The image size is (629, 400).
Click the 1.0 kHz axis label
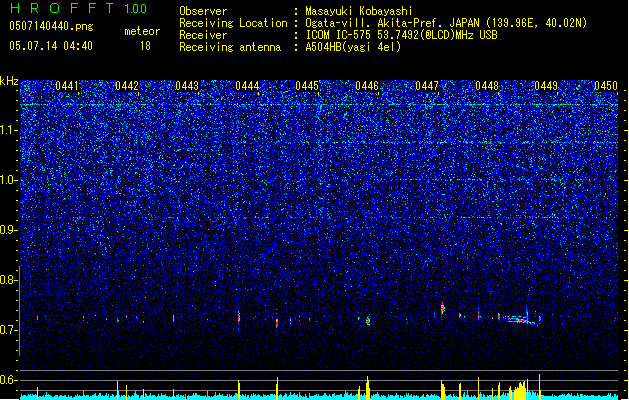(8, 180)
